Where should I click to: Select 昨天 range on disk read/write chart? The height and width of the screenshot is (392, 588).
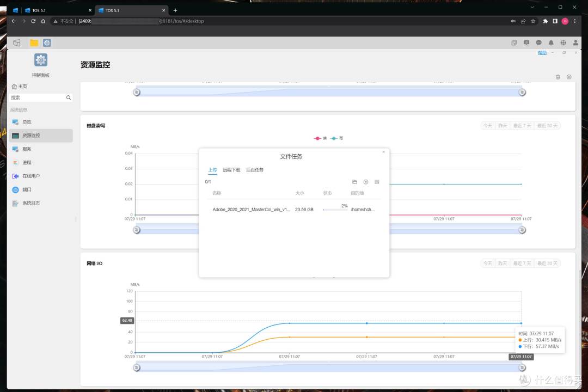click(503, 126)
